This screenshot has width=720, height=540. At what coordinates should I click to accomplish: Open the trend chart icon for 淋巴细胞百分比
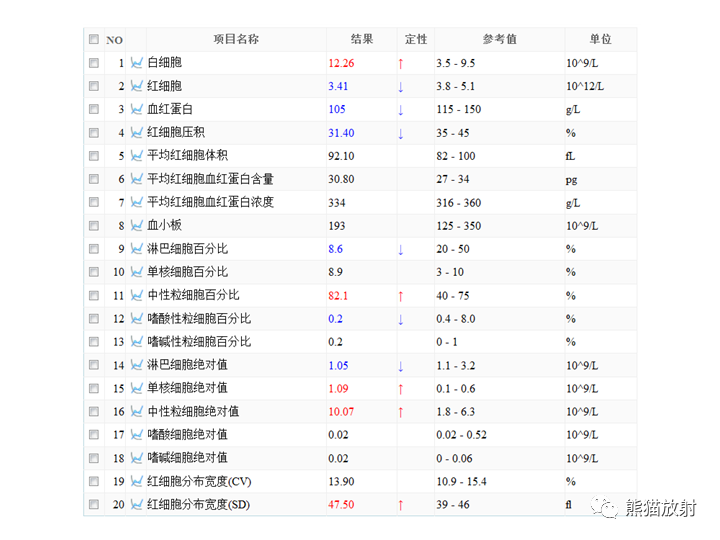click(136, 249)
